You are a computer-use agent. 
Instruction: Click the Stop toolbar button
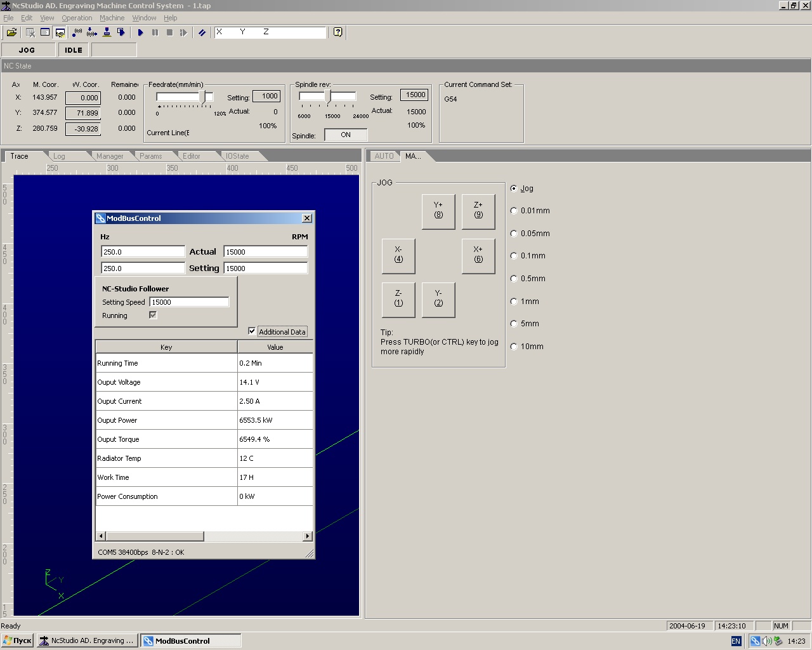[x=169, y=32]
